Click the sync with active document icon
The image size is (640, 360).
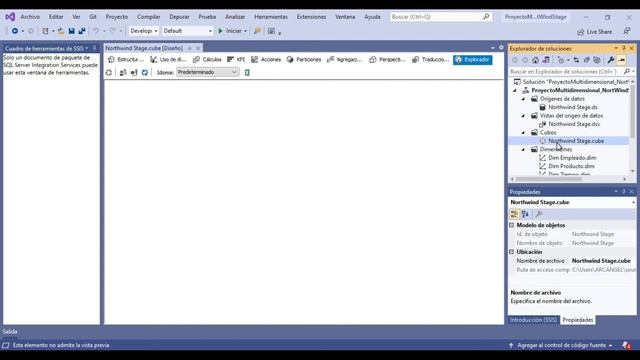(x=576, y=60)
